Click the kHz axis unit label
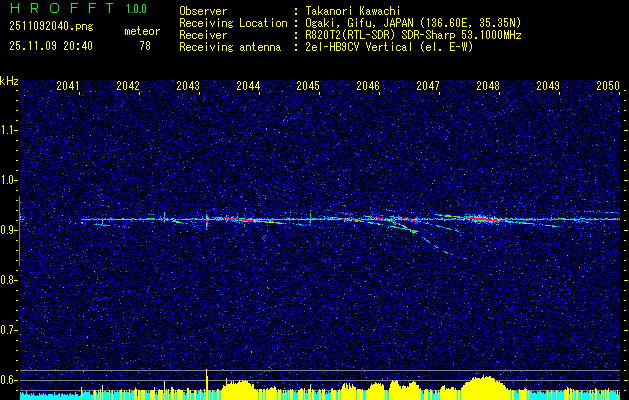Screen dimensions: 629x400 tap(9, 81)
